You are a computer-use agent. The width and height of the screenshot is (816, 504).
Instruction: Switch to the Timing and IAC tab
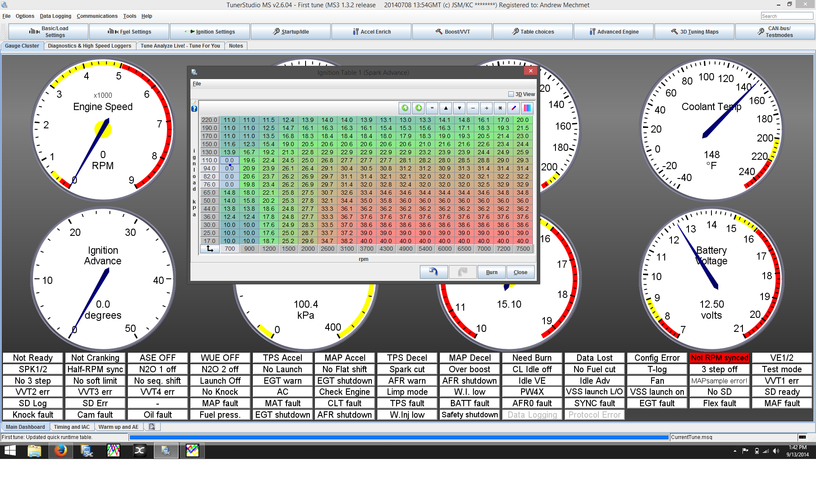pos(72,427)
